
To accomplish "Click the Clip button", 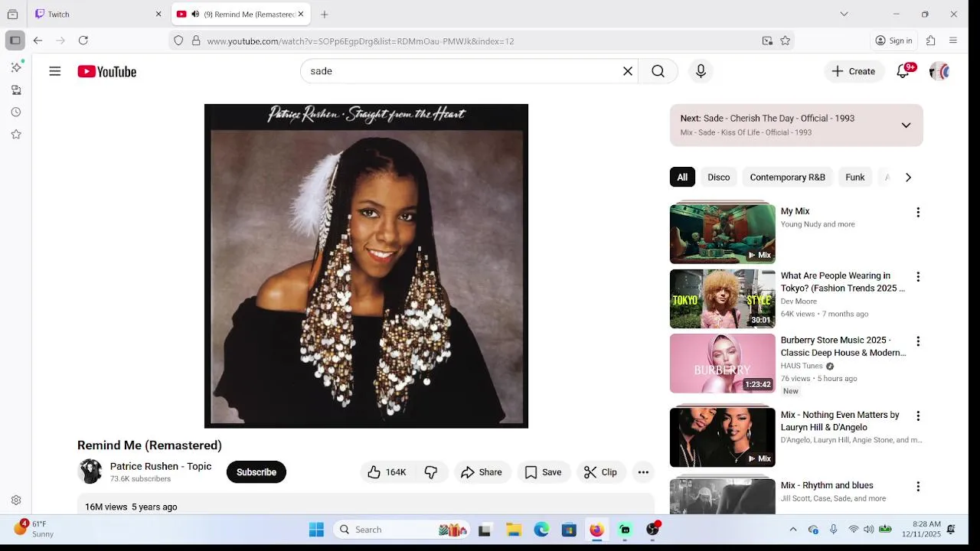I will tap(601, 472).
